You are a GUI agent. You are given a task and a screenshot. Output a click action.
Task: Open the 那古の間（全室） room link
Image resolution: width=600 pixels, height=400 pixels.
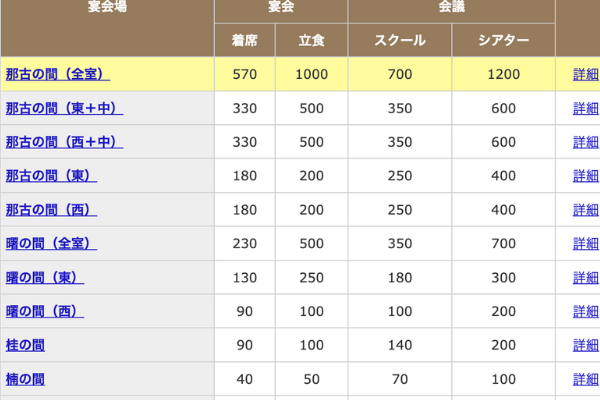[x=58, y=74]
